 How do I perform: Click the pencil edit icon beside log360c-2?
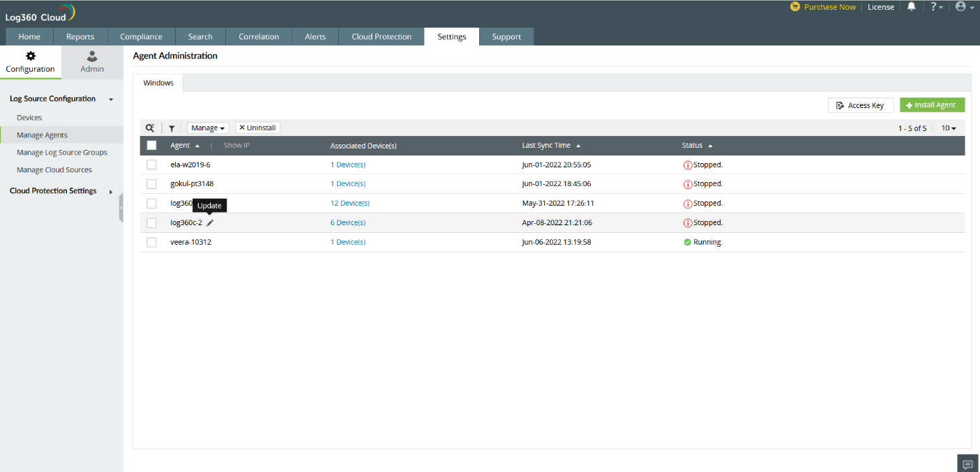pos(210,223)
